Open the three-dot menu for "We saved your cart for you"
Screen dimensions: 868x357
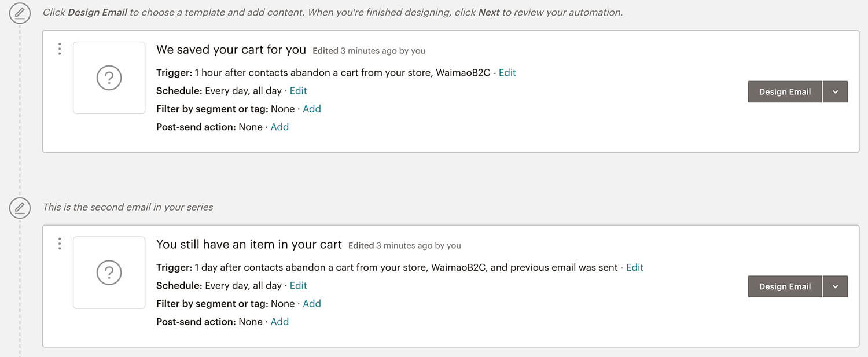pos(59,49)
